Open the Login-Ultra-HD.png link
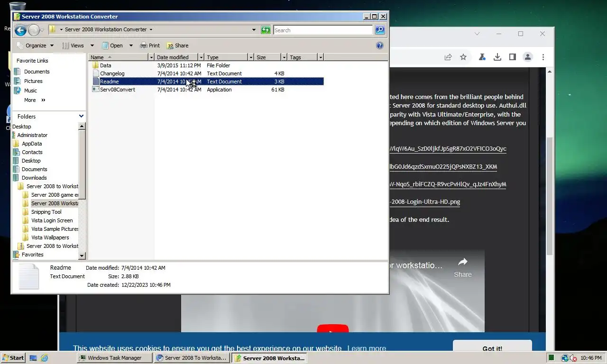The height and width of the screenshot is (364, 607). tap(425, 202)
